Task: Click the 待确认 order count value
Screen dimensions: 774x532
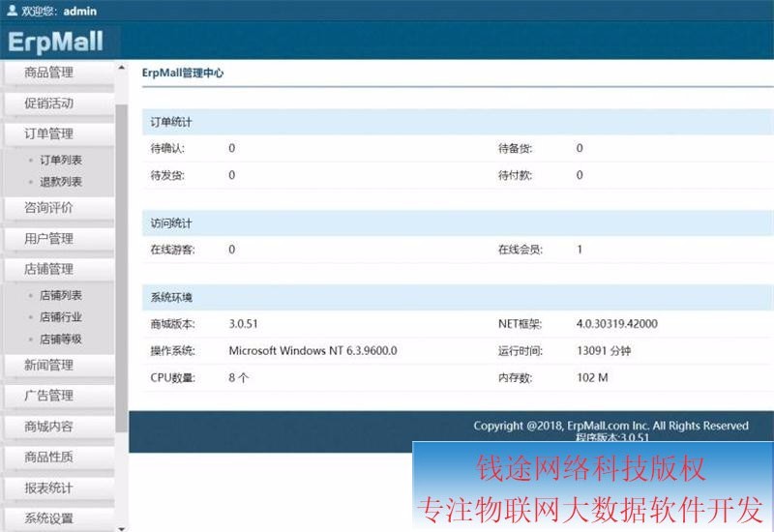Action: click(231, 148)
